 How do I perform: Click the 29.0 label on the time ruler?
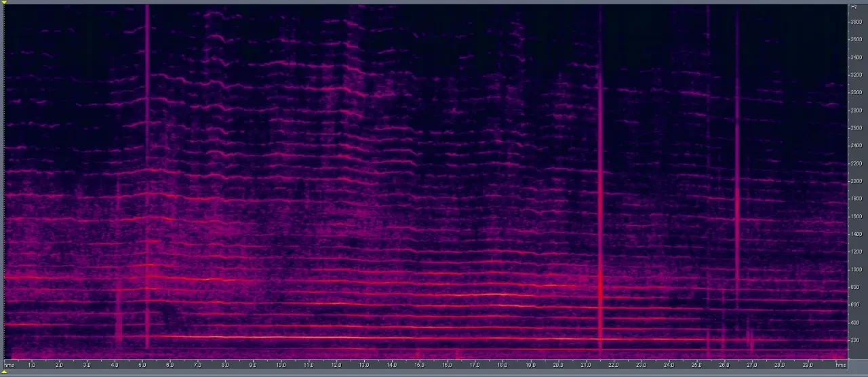(807, 365)
